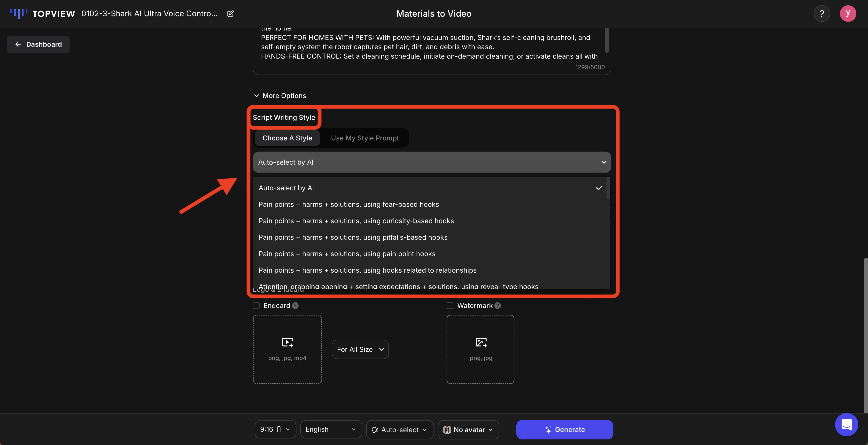Switch to Use My Style Prompt tab
This screenshot has height=445, width=868.
point(365,138)
